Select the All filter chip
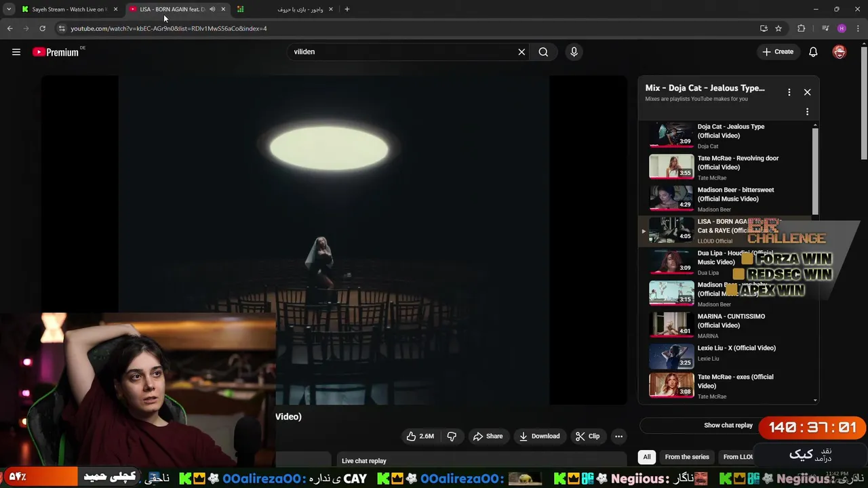Screen dimensions: 868x488 647,457
